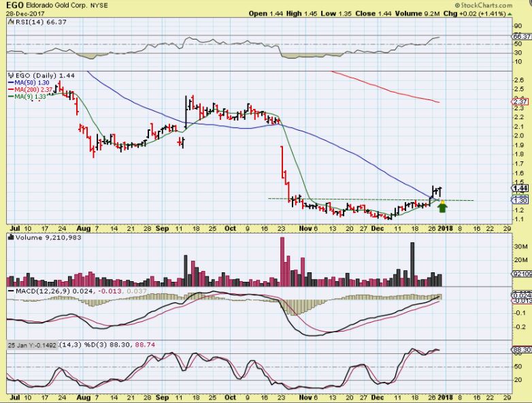Click the bold 1.44 last-price tag

coord(520,189)
